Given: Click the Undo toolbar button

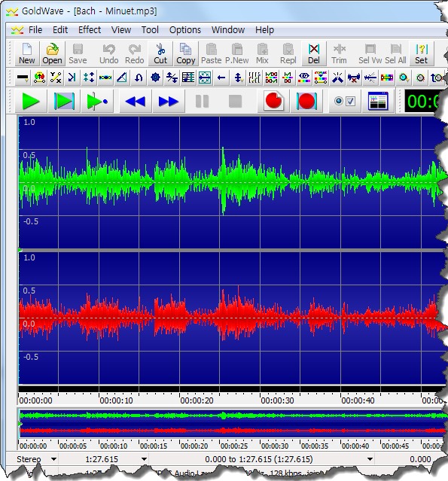Looking at the screenshot, I should pyautogui.click(x=109, y=54).
